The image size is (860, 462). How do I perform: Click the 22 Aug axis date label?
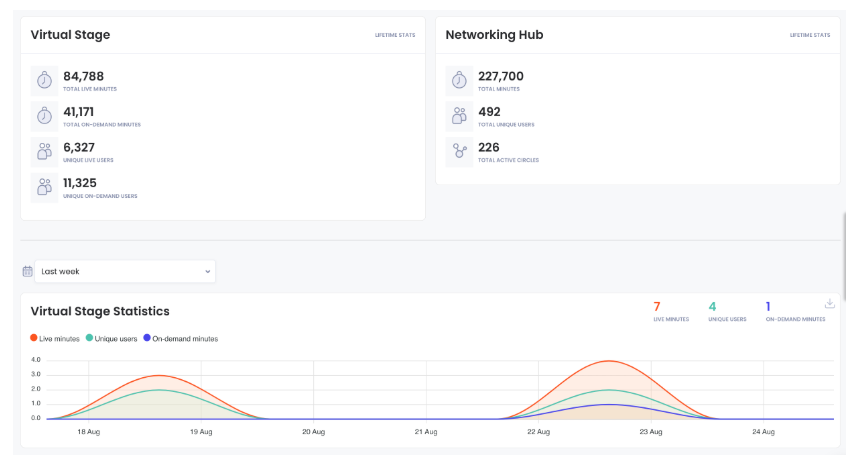539,432
